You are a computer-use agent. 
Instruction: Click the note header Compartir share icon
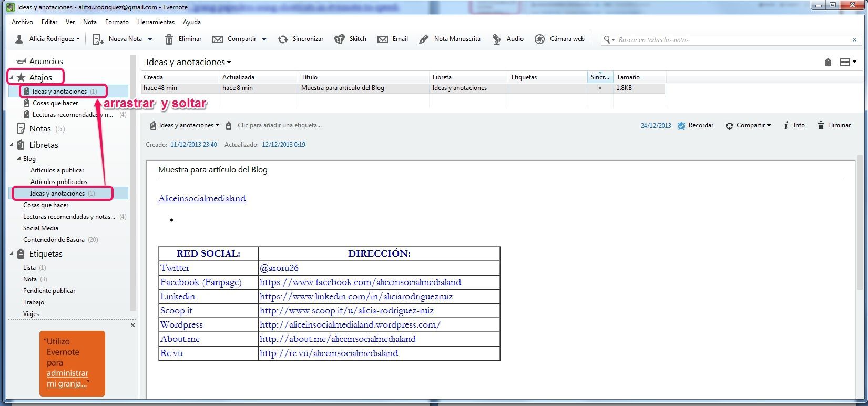(x=729, y=126)
